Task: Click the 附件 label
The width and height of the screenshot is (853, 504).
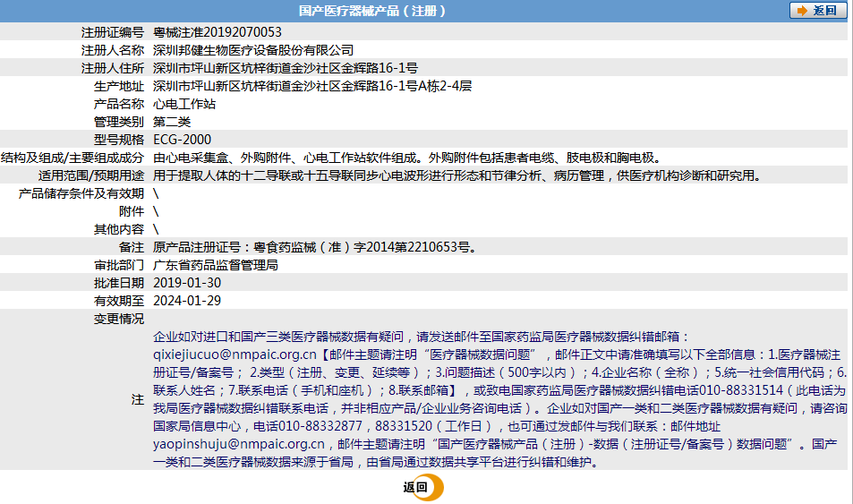Action: 131,212
